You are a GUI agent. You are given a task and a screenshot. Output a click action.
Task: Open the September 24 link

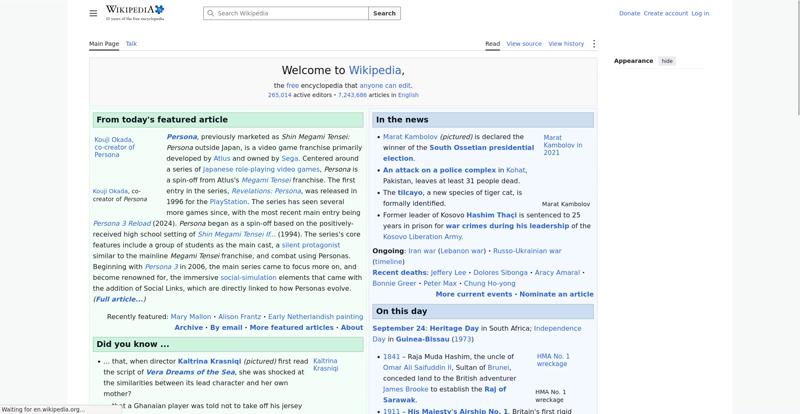pos(398,329)
